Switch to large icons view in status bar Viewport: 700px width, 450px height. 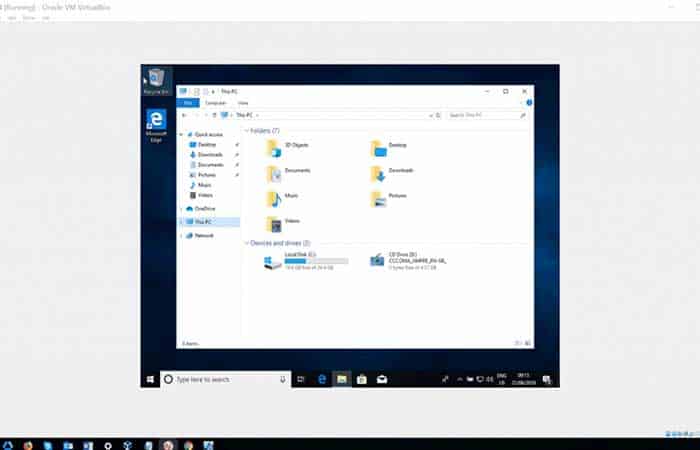click(527, 343)
